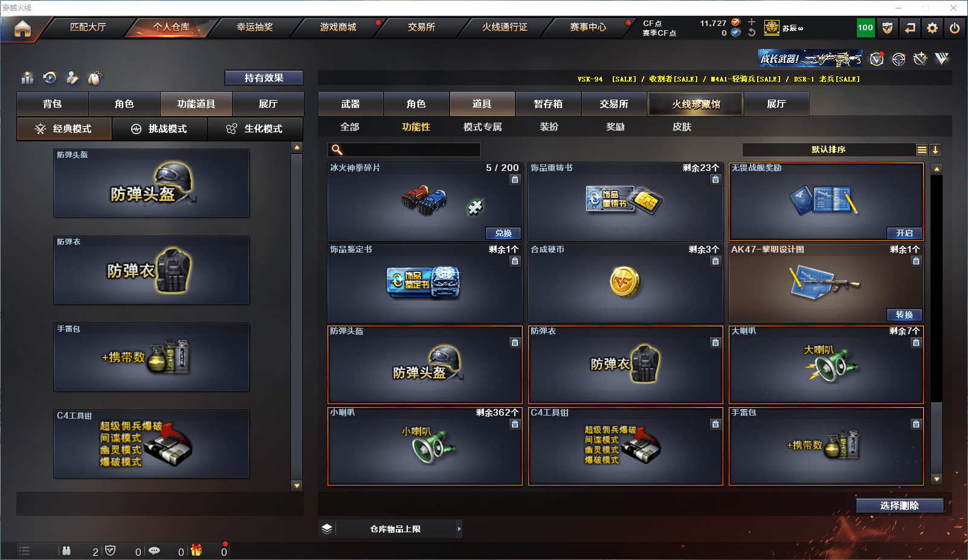968x560 pixels.
Task: Click the power exit icon
Action: [x=955, y=28]
